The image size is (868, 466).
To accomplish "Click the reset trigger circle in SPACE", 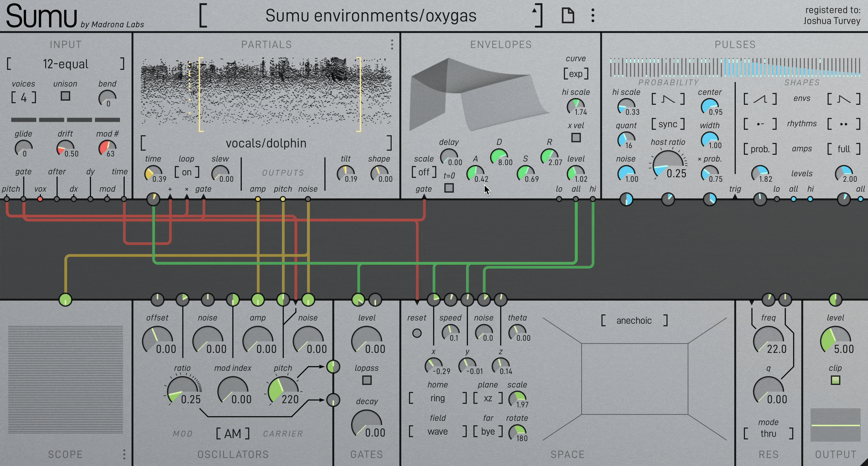I will (x=417, y=333).
